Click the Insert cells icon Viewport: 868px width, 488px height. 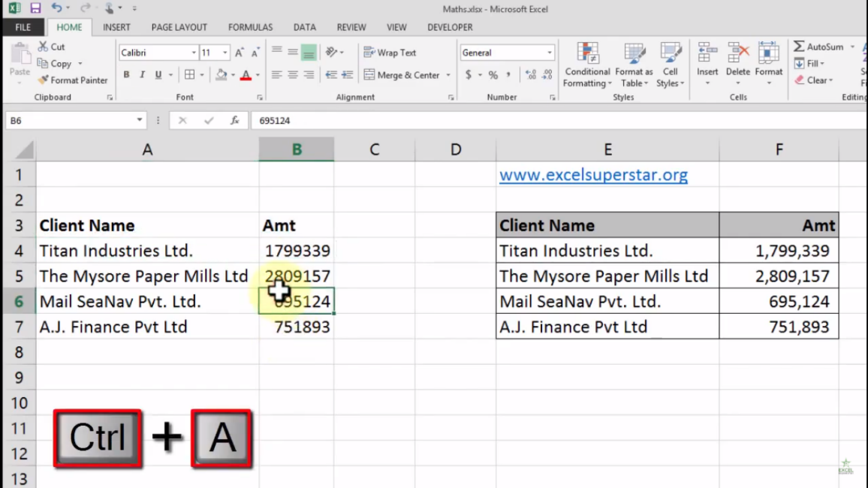click(707, 53)
